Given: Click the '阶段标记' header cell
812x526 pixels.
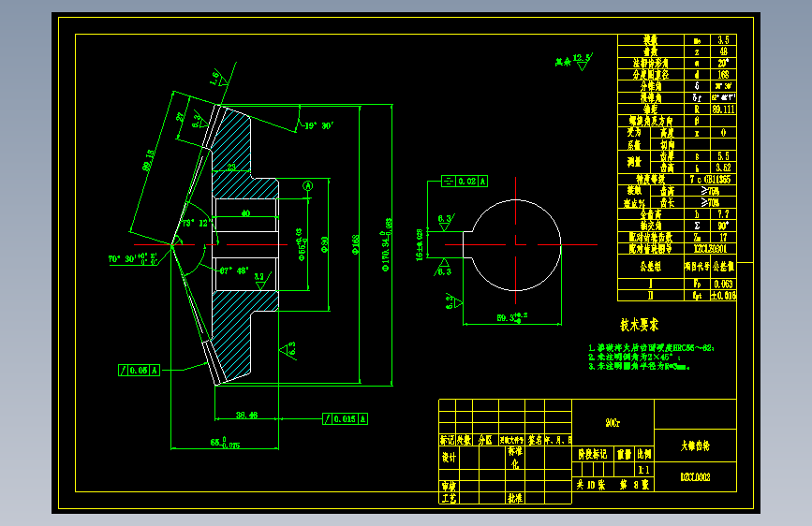Looking at the screenshot, I should coord(593,454).
